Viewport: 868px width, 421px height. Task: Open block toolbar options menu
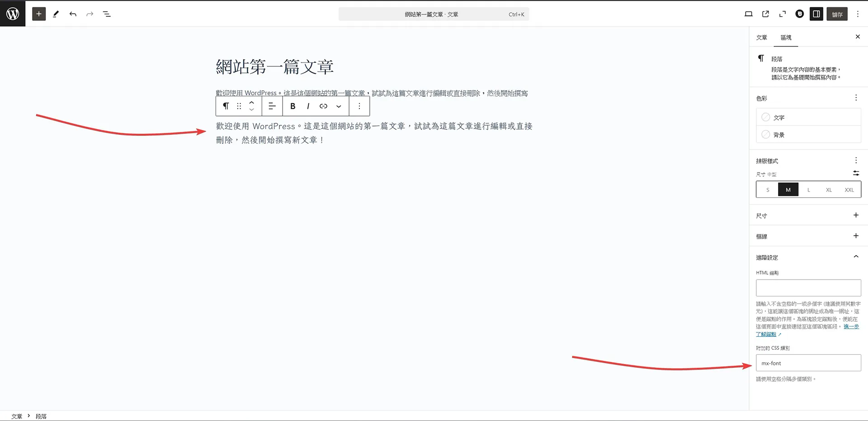(x=359, y=106)
